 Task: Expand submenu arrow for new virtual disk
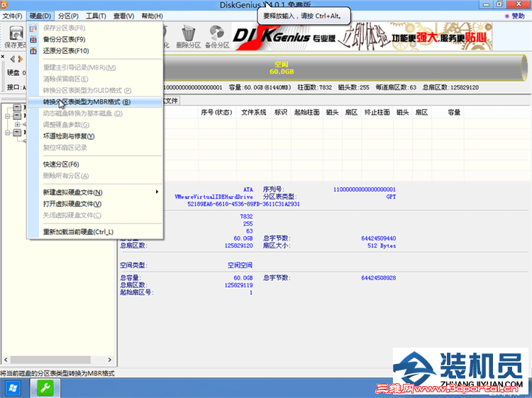(157, 192)
